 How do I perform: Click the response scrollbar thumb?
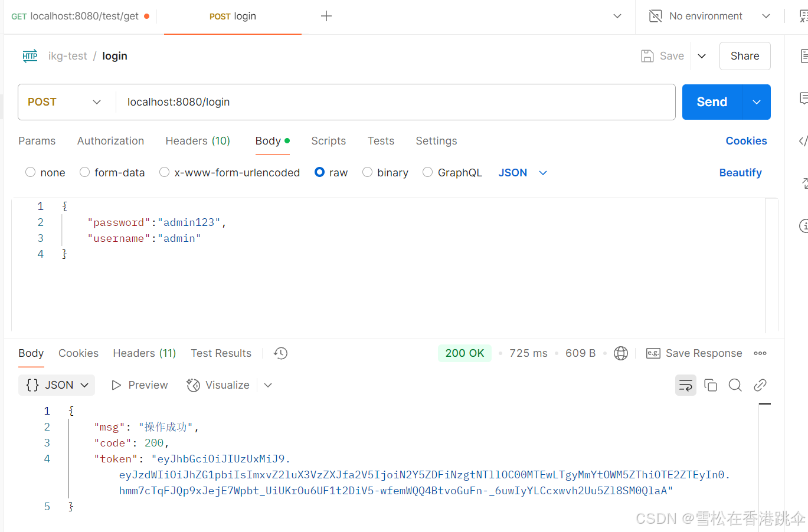pyautogui.click(x=765, y=404)
